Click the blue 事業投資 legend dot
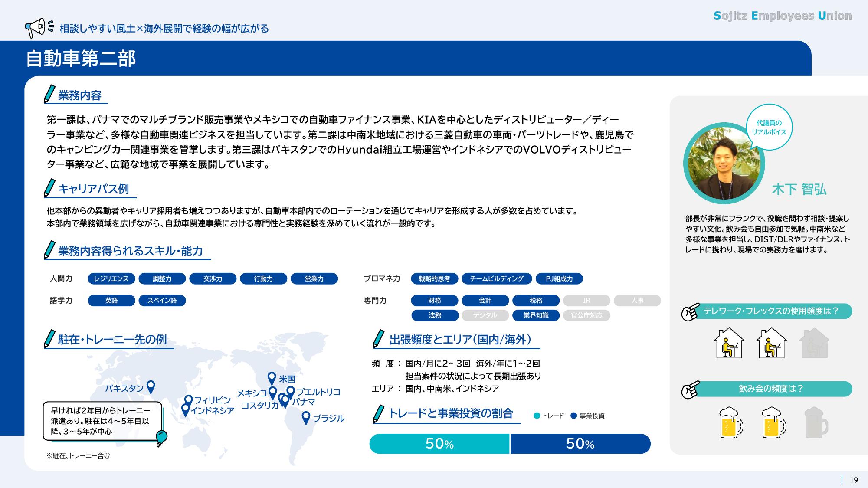 (574, 416)
